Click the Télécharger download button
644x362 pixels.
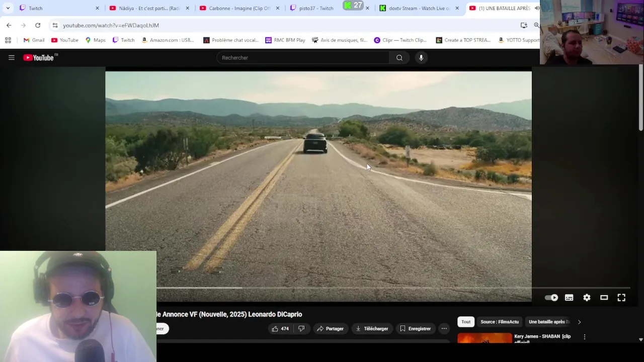coord(372,329)
